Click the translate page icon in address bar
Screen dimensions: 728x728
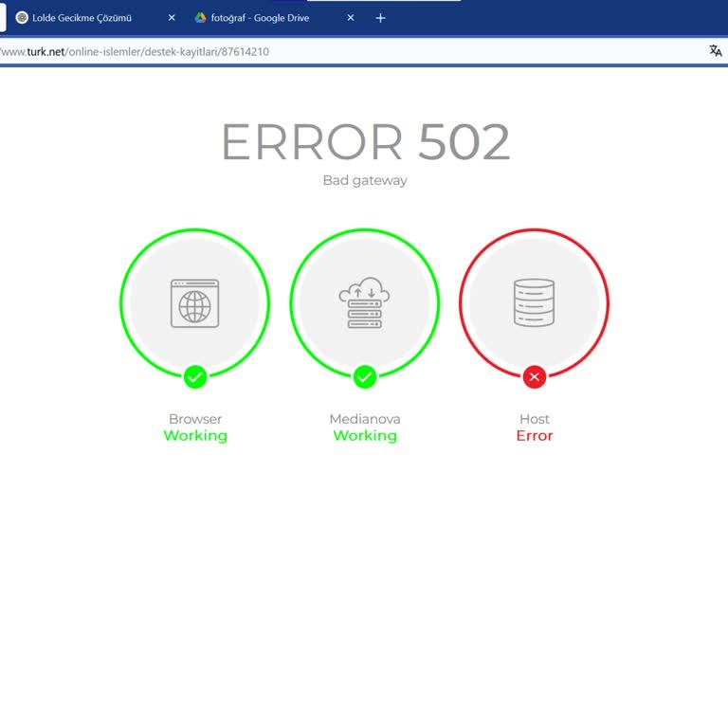[x=716, y=50]
